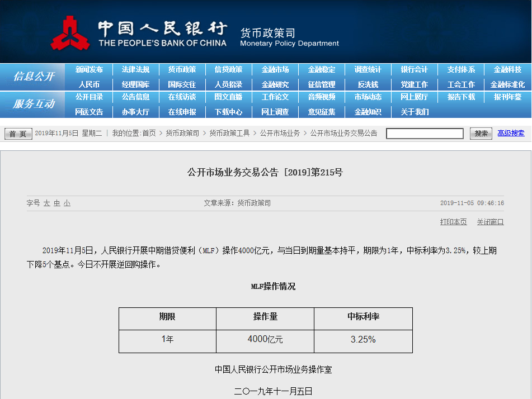
Task: Click 打印本页 print link
Action: click(x=453, y=222)
